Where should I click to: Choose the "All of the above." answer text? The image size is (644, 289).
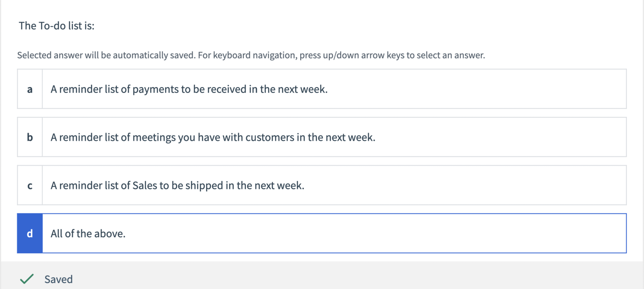coord(88,233)
